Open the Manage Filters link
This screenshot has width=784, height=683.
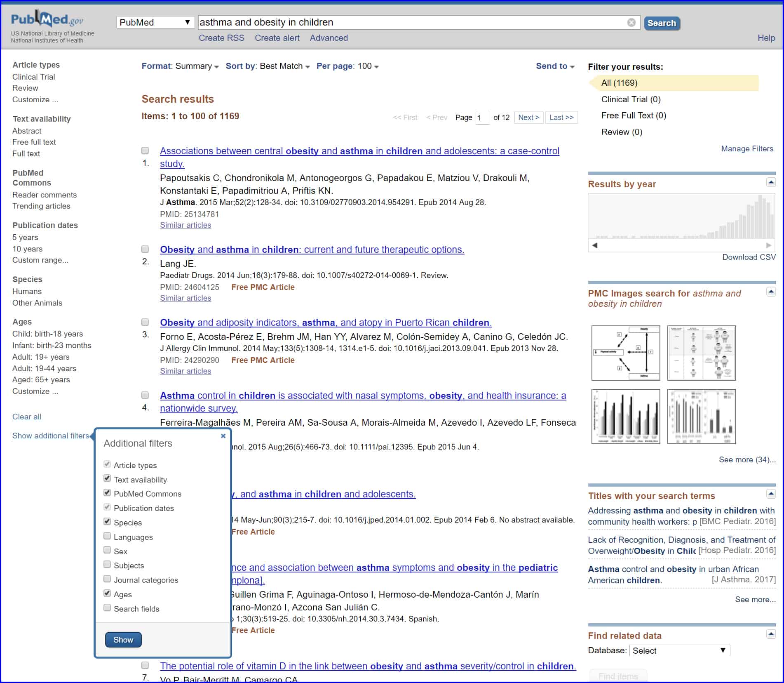point(747,148)
